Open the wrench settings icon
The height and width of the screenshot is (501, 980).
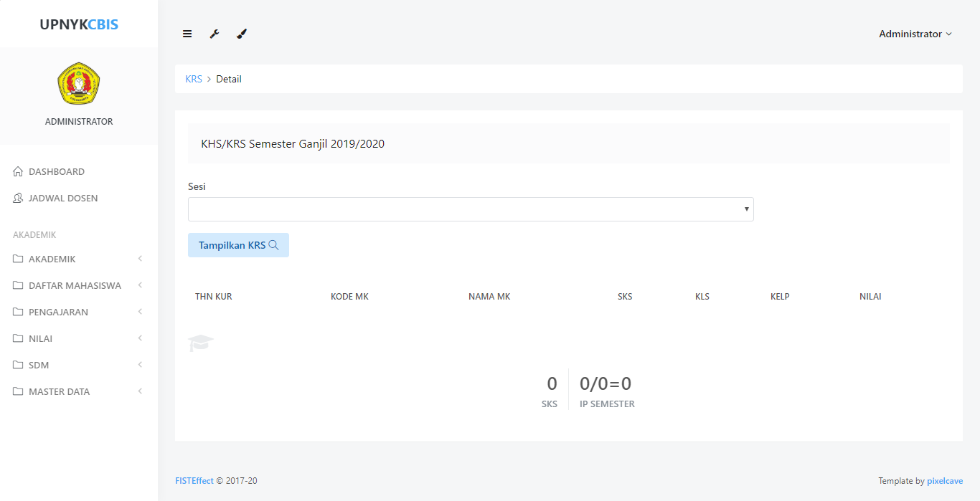pyautogui.click(x=215, y=34)
